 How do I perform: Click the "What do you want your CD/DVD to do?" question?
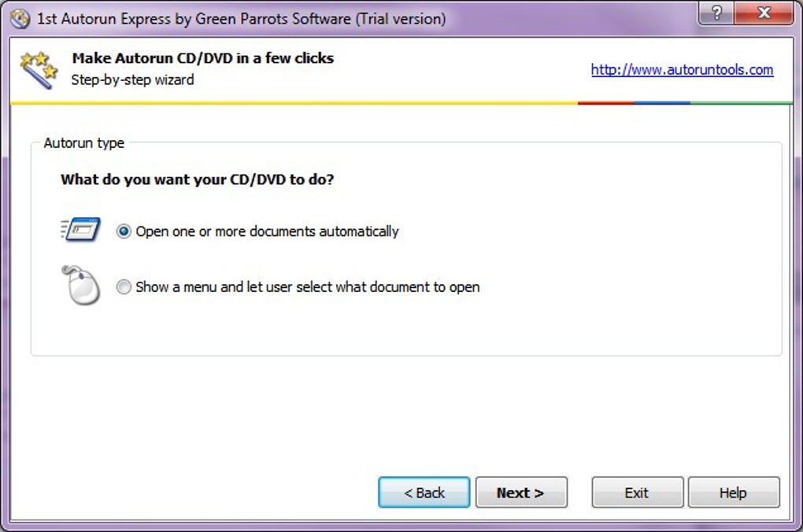197,179
